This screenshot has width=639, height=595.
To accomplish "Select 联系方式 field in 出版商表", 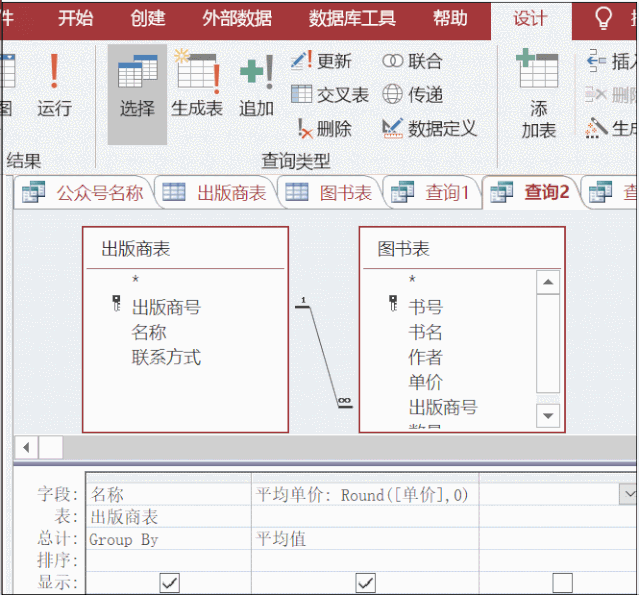I will click(166, 357).
